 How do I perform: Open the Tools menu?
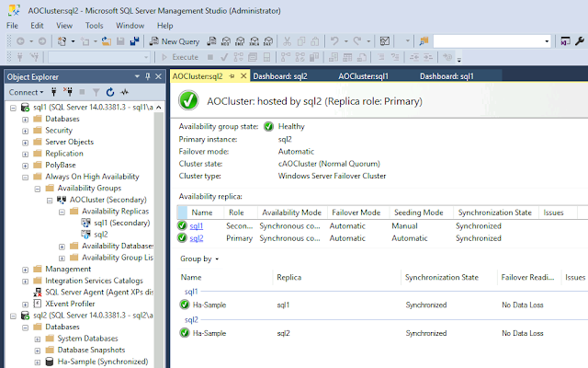tap(94, 26)
